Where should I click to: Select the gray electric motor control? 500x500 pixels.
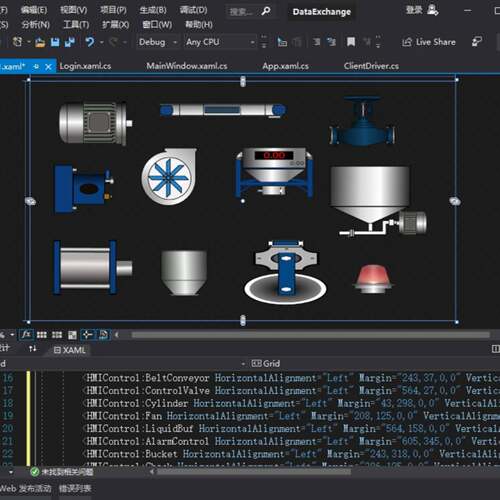(95, 123)
